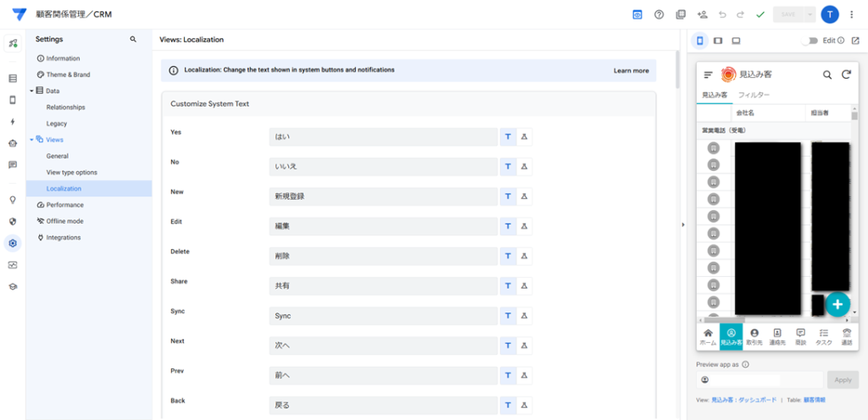
Task: Open the Manage monitor icon in left rail
Action: click(x=13, y=265)
